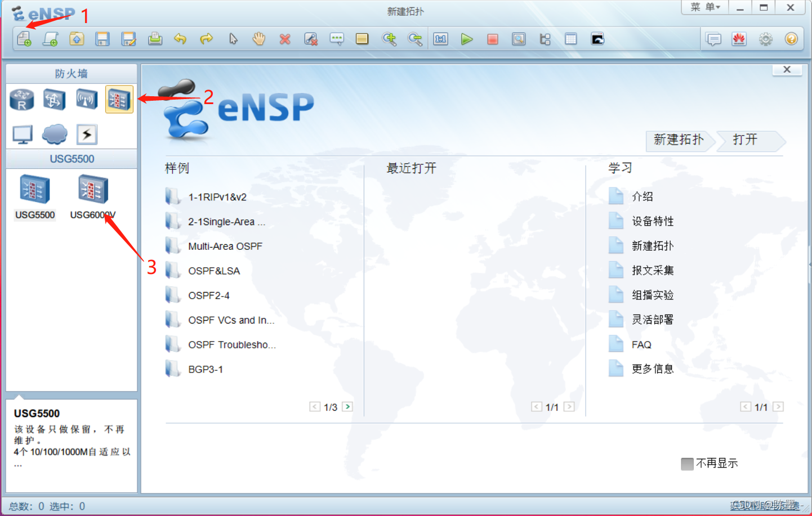Image resolution: width=812 pixels, height=516 pixels.
Task: Redo the last action
Action: click(207, 39)
